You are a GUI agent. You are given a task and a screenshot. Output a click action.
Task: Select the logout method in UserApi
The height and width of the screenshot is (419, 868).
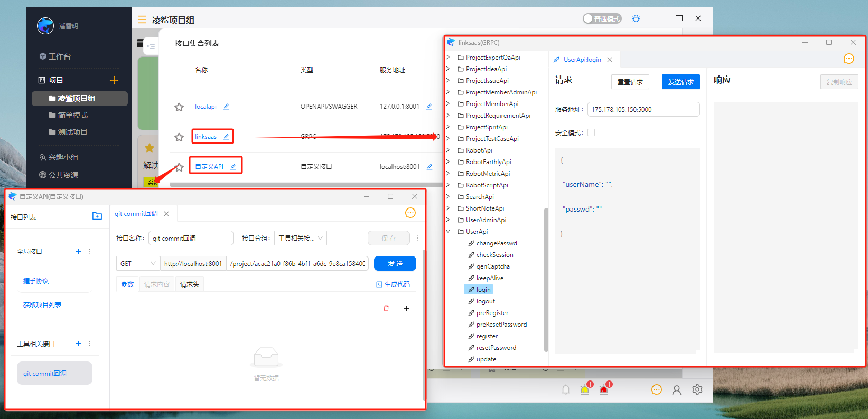[486, 301]
